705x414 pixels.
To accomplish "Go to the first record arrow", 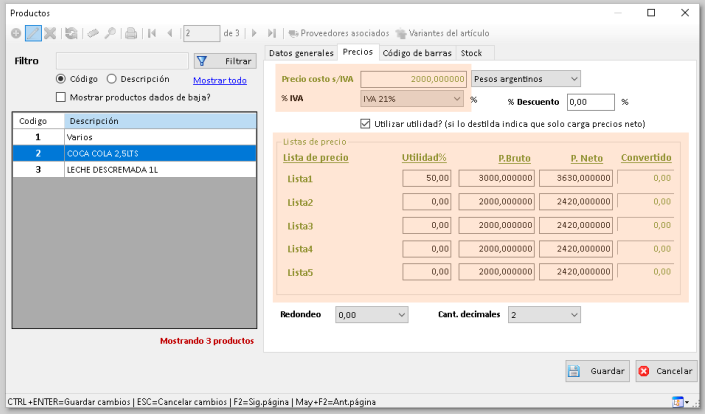I will [x=152, y=33].
